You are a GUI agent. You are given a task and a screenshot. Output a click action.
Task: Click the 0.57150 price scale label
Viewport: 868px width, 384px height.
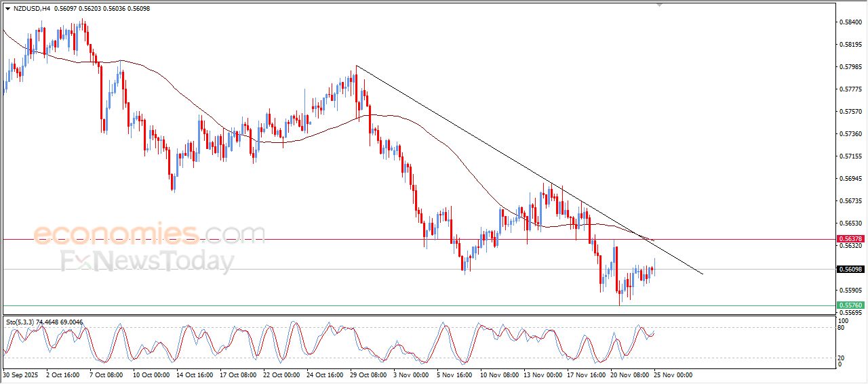850,156
